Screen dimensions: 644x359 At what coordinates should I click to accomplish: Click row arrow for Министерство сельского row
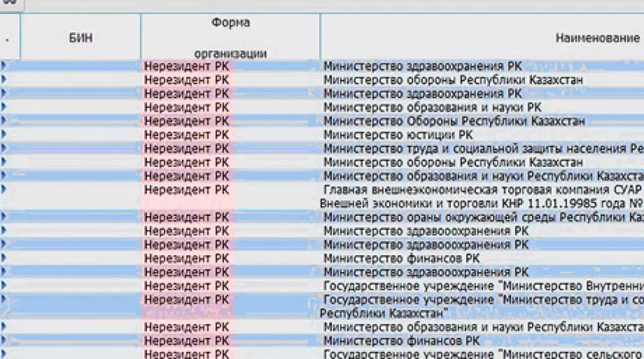click(x=5, y=354)
